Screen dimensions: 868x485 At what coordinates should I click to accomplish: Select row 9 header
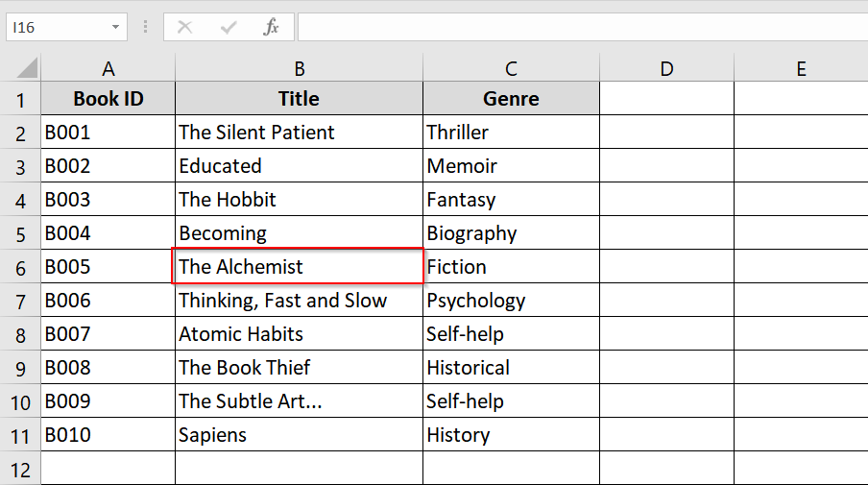tap(20, 368)
